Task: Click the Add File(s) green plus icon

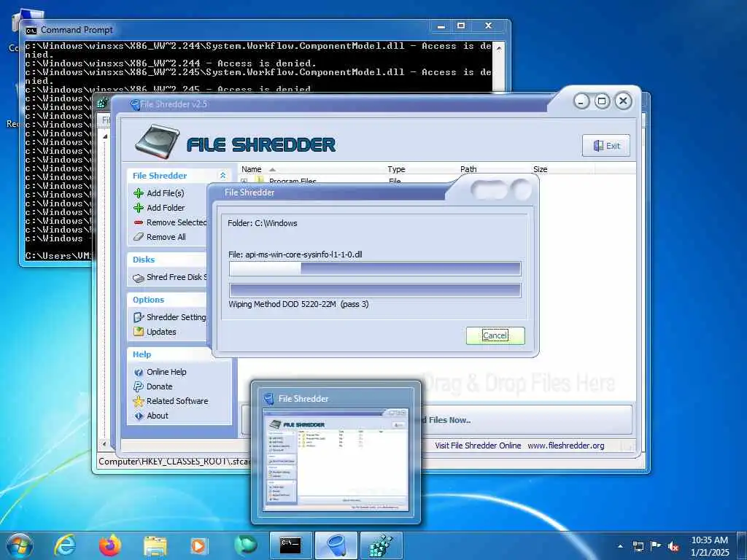Action: (138, 193)
